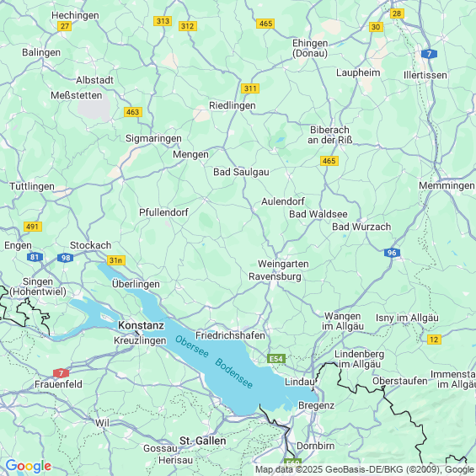The image size is (476, 476).
Task: Select the St. Gallen city label
Action: coord(203,441)
